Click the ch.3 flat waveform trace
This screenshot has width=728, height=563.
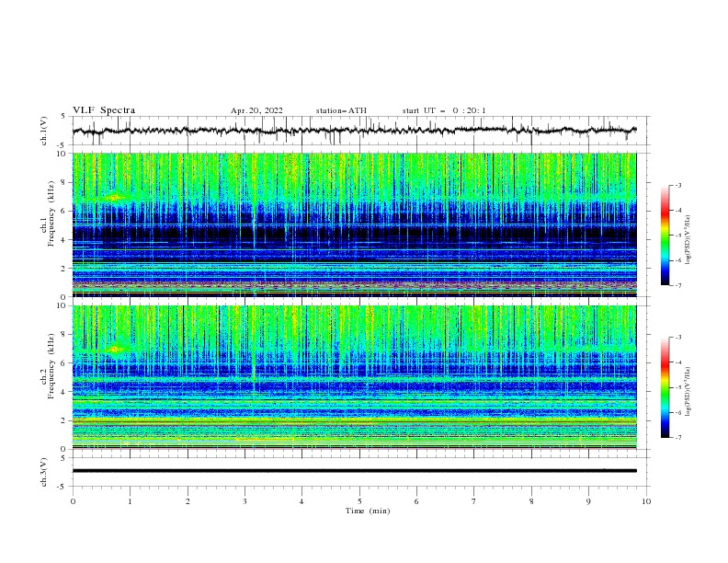(x=354, y=471)
